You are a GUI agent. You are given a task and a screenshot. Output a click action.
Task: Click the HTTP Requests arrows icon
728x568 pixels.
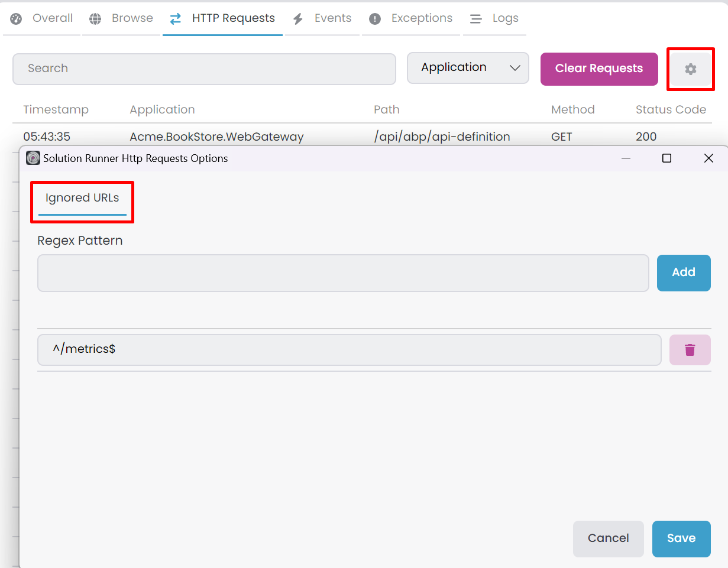pyautogui.click(x=175, y=18)
